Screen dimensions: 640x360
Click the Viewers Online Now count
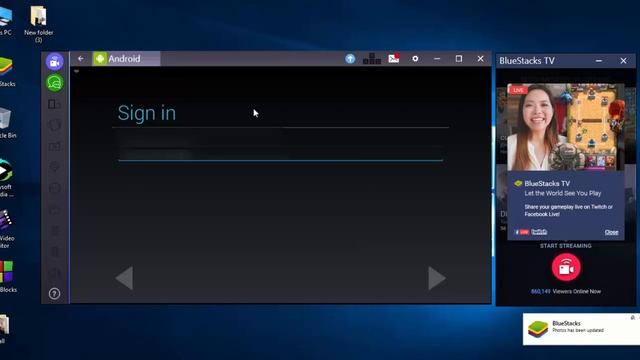(x=566, y=291)
